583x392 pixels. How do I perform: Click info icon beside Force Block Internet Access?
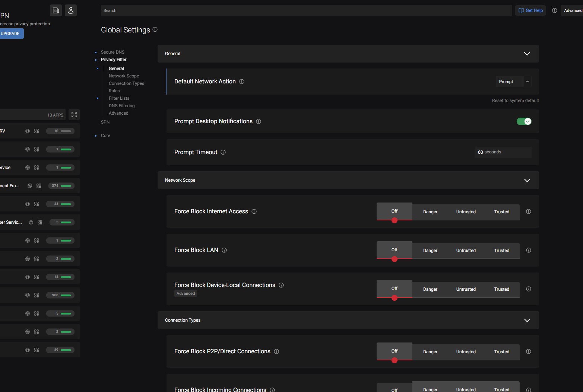(254, 211)
